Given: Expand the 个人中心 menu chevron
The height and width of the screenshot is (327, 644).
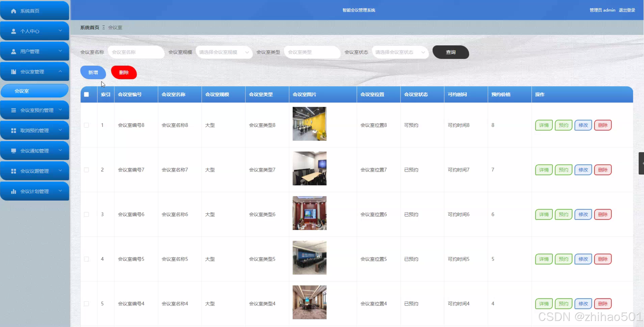Looking at the screenshot, I should (x=60, y=31).
